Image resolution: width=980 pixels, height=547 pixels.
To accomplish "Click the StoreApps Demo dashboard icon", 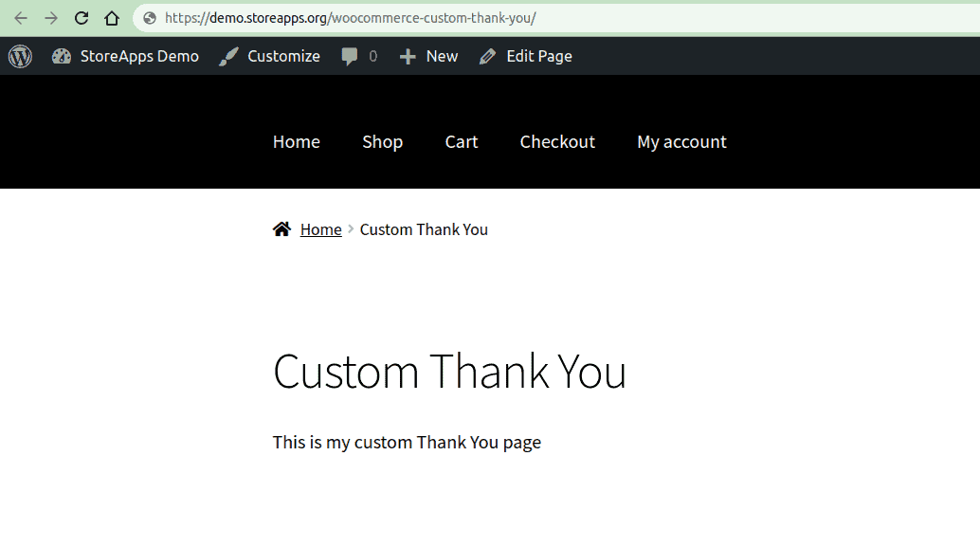I will (62, 56).
